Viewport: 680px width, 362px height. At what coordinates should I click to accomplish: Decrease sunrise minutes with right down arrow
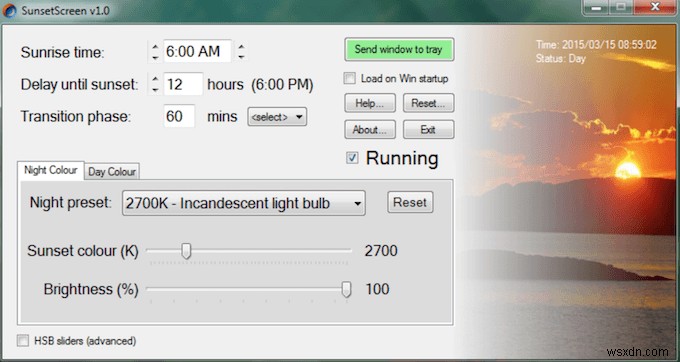[242, 57]
